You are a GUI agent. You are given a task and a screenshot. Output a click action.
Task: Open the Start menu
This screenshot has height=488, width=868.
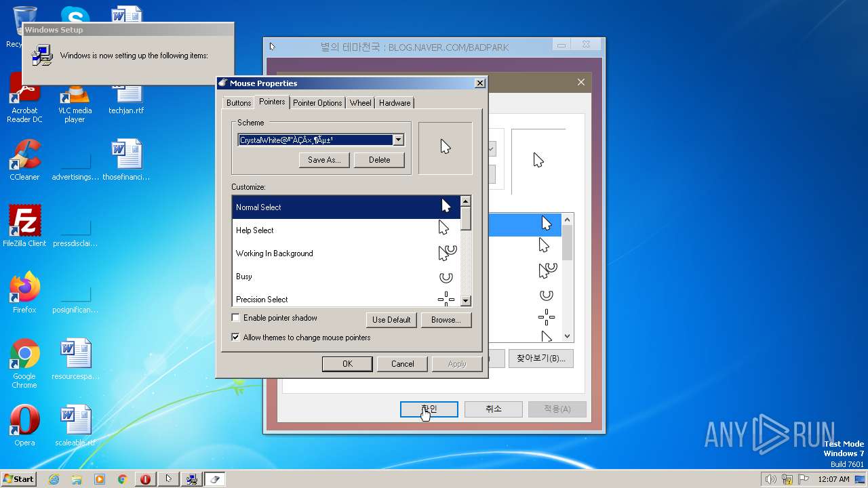(x=18, y=479)
